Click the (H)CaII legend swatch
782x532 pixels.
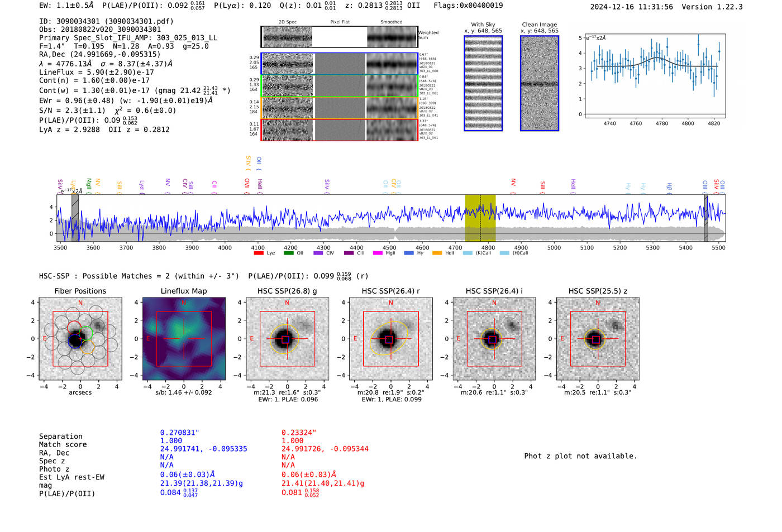pos(505,253)
